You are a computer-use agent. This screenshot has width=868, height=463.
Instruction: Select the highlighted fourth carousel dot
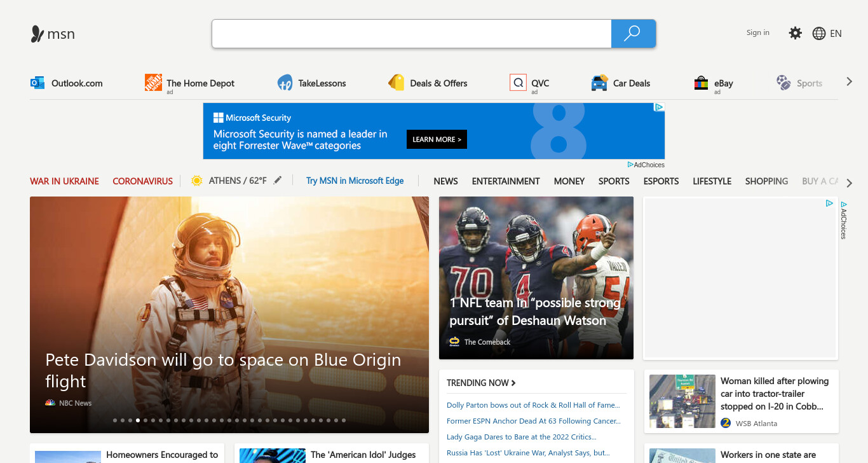[138, 420]
